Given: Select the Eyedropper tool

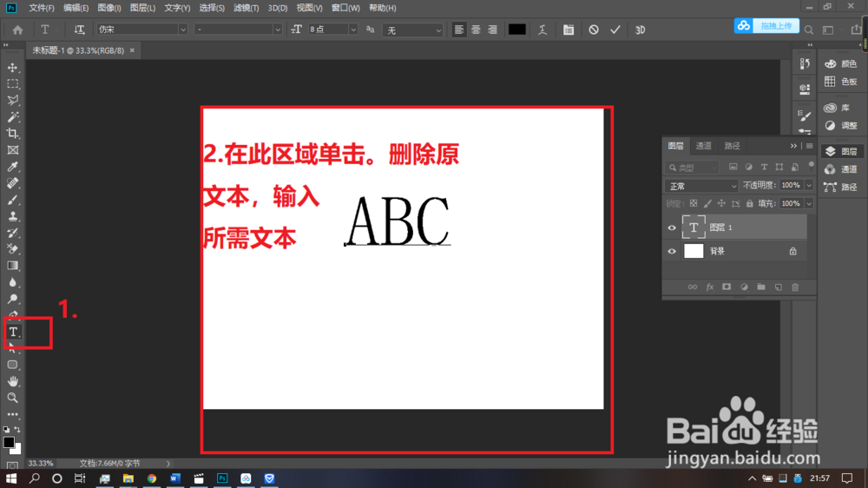Looking at the screenshot, I should pos(12,167).
